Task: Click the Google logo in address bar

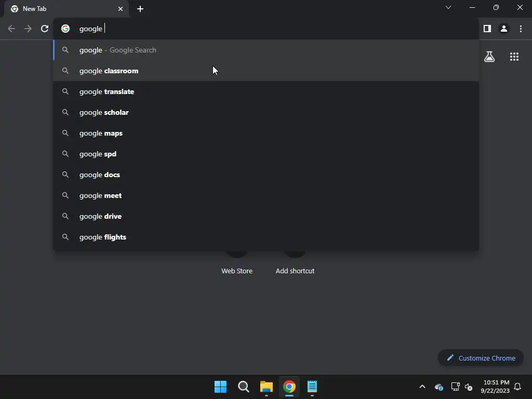Action: point(65,29)
